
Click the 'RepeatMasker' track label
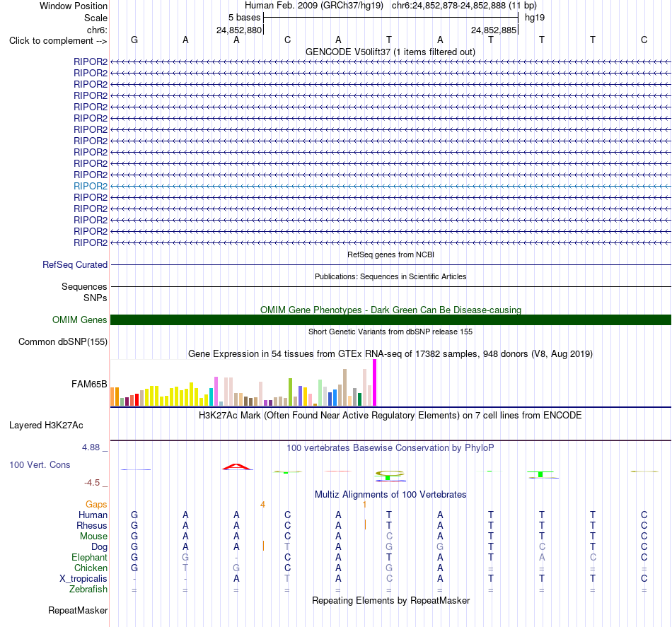(78, 610)
